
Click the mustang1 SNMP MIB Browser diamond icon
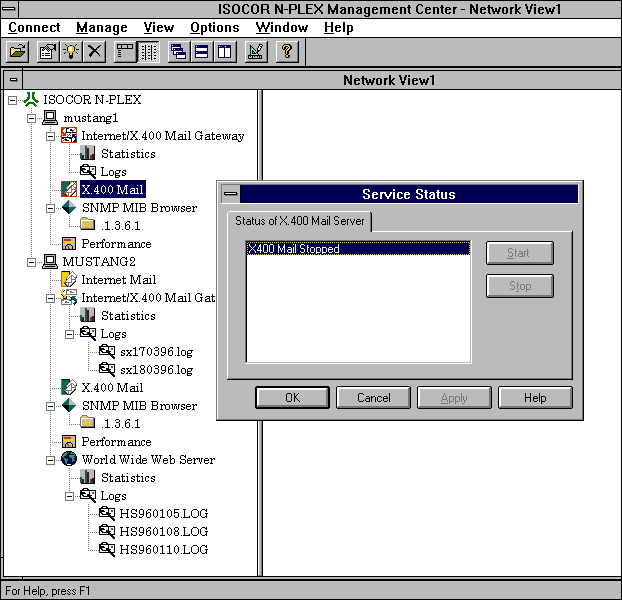click(69, 207)
